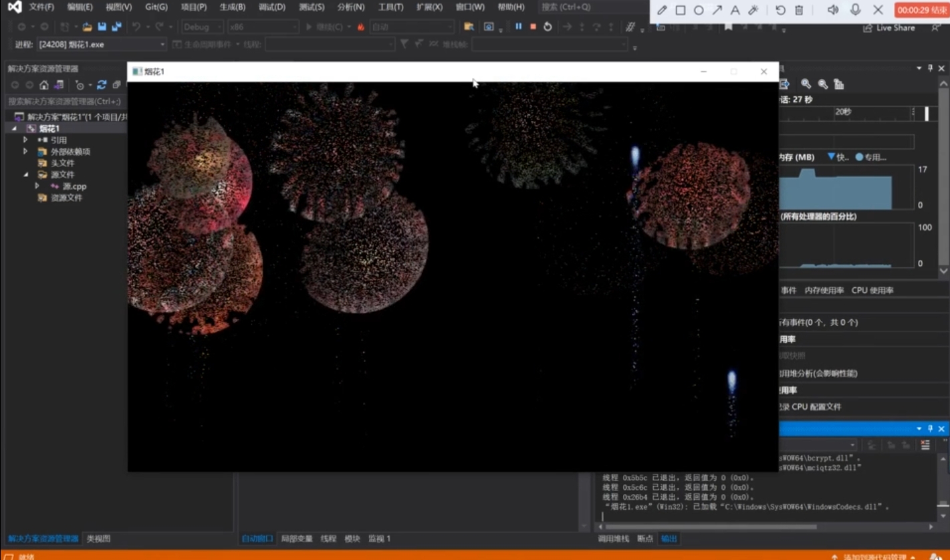Mute the speaker in the recorder bar
This screenshot has width=950, height=560.
pos(832,10)
